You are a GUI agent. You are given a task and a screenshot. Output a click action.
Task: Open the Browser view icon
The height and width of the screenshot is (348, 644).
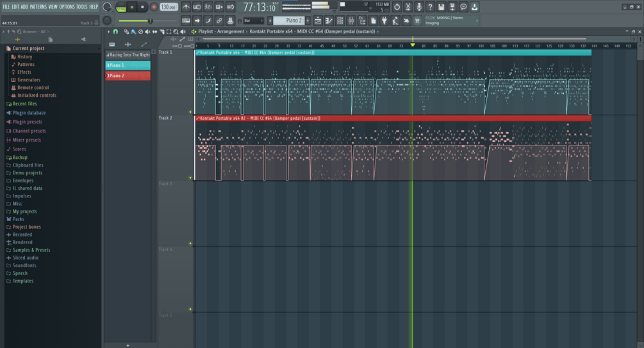pyautogui.click(x=362, y=21)
